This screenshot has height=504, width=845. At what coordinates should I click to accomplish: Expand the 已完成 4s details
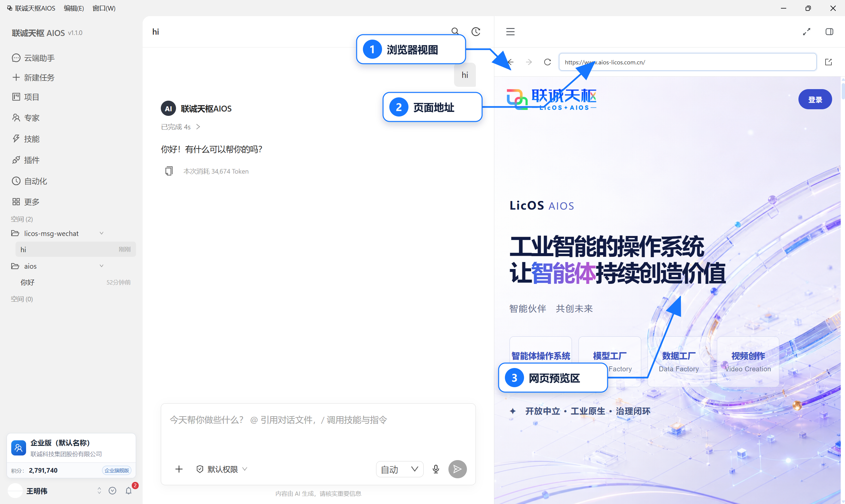tap(181, 127)
